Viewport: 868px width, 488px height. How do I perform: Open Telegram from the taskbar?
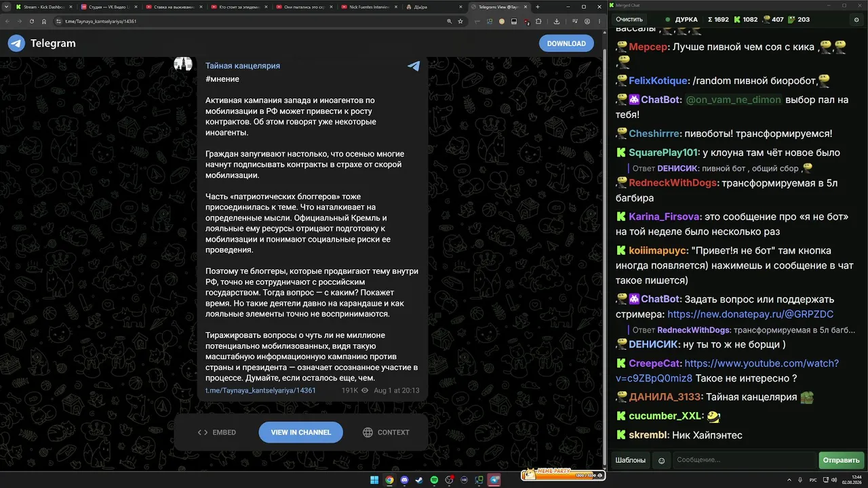point(494,480)
